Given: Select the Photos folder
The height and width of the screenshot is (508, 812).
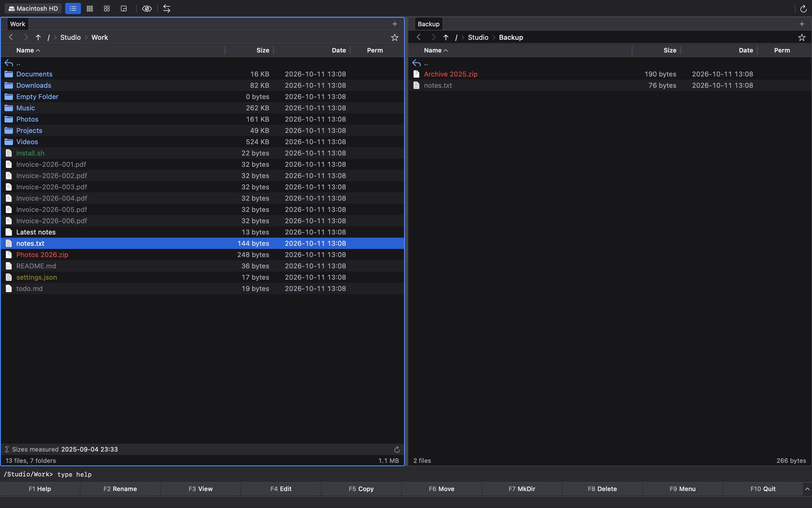Looking at the screenshot, I should [x=202, y=119].
